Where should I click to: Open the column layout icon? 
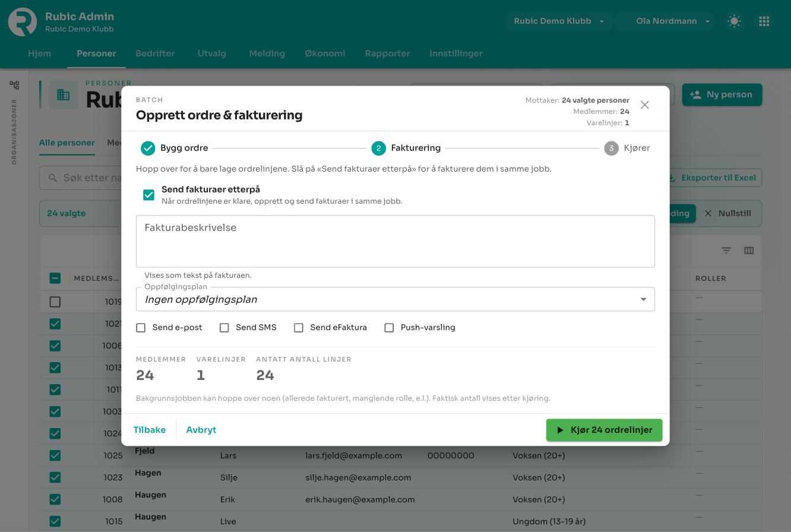click(749, 251)
